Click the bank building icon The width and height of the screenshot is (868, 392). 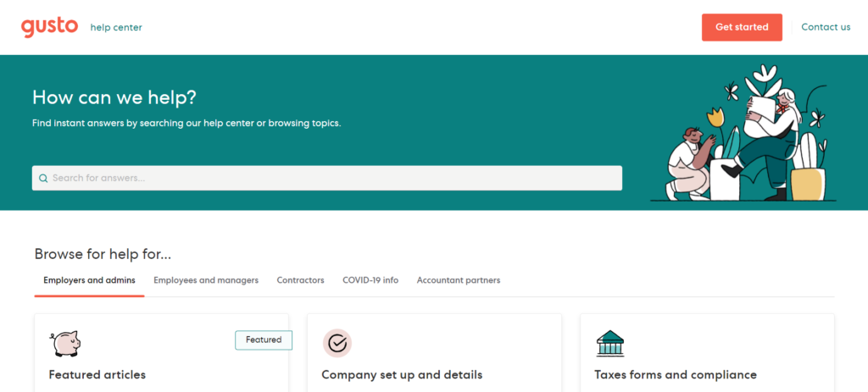(610, 343)
